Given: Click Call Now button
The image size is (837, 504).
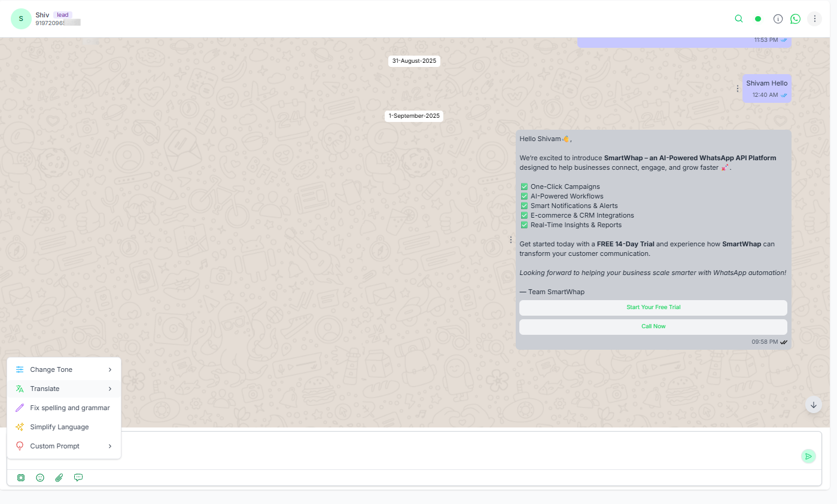Looking at the screenshot, I should click(653, 326).
